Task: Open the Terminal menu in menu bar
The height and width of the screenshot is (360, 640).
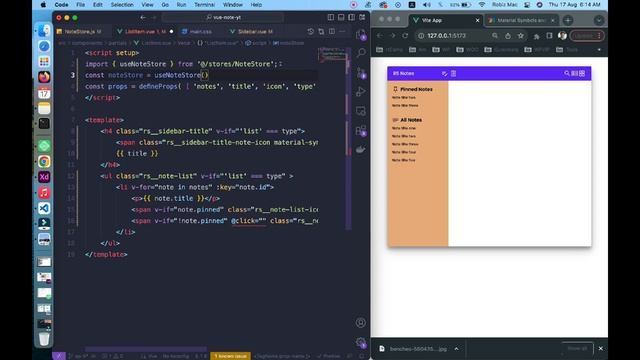Action: coord(204,5)
